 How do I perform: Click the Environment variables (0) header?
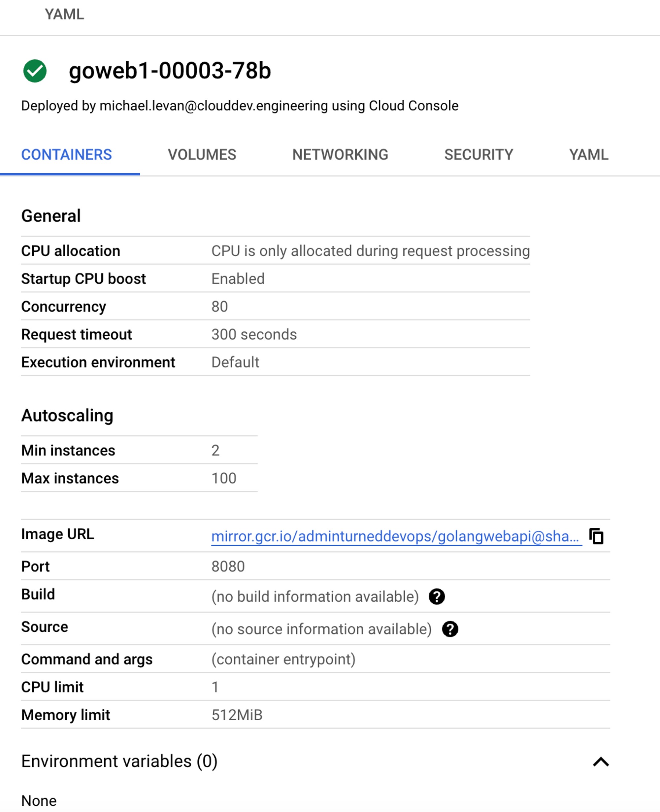119,761
